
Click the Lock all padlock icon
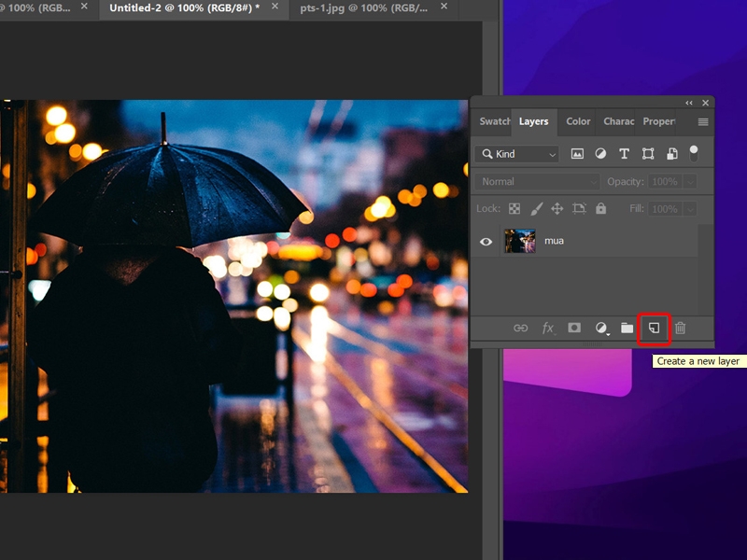[x=600, y=208]
